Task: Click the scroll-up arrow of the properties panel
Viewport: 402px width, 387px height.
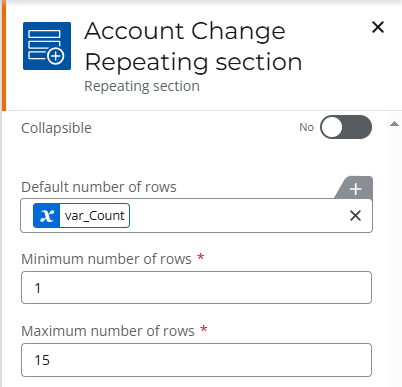Action: pos(394,124)
